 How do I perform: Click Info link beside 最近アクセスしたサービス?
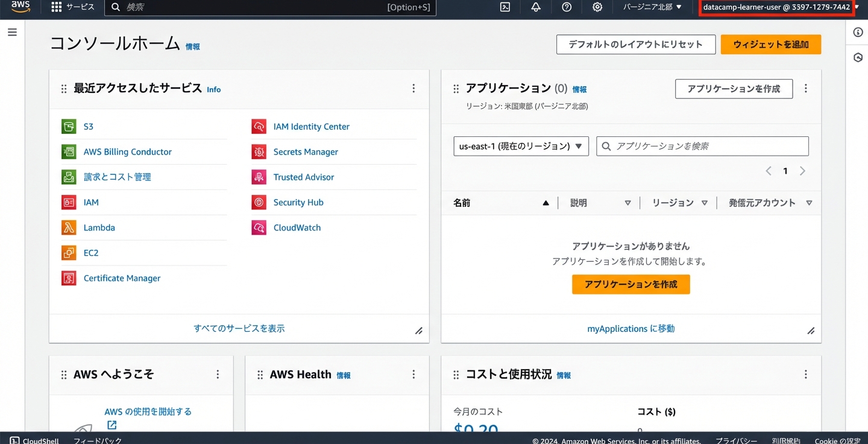pyautogui.click(x=214, y=89)
